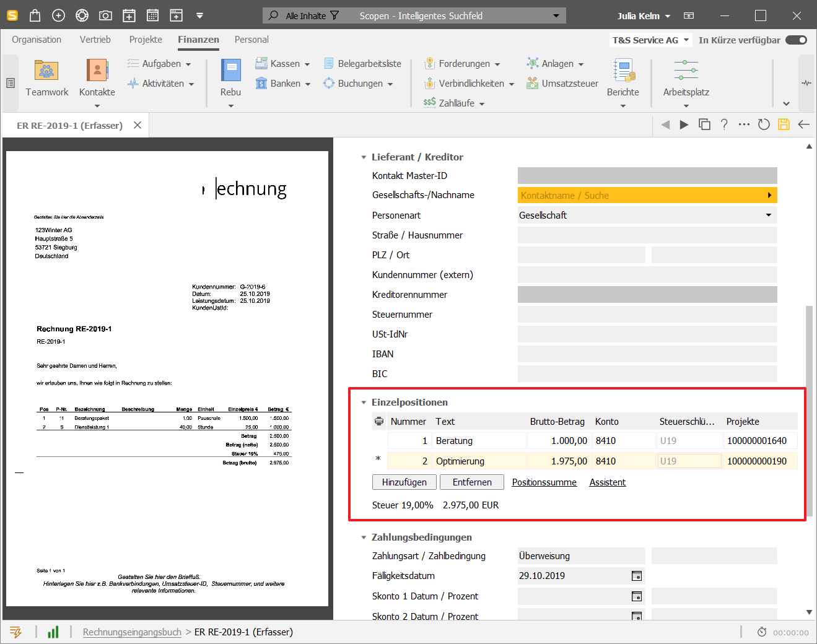Open Skonto 1 Datum calendar picker
This screenshot has width=817, height=644.
pyautogui.click(x=636, y=596)
